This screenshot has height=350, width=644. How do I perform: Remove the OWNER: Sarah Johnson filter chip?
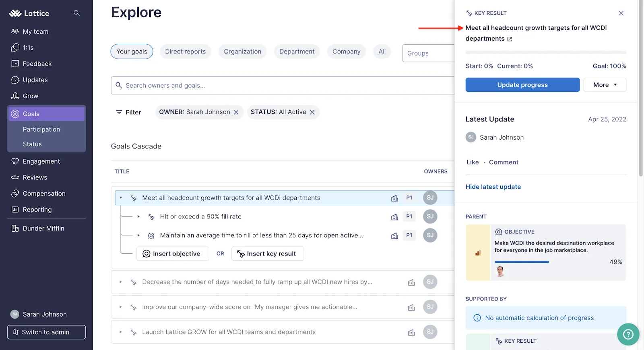pyautogui.click(x=236, y=112)
